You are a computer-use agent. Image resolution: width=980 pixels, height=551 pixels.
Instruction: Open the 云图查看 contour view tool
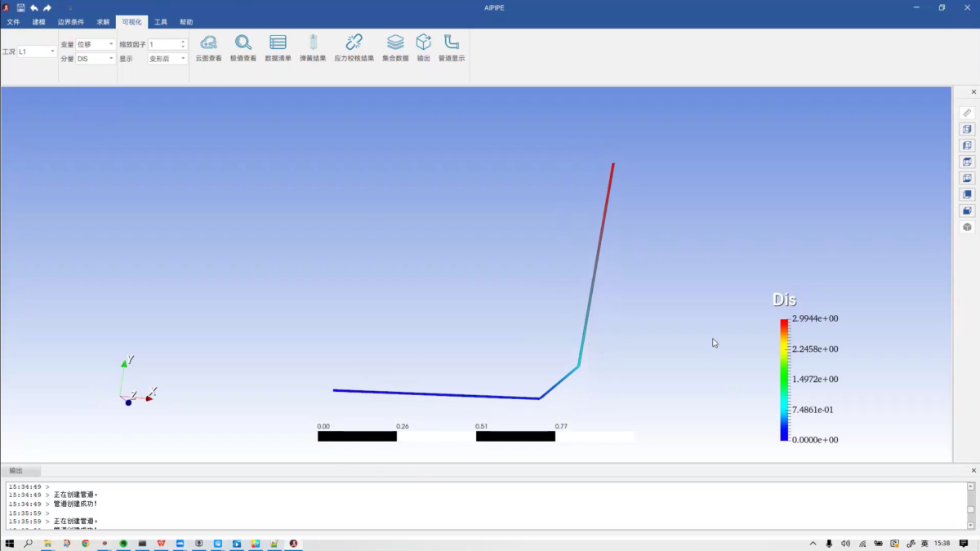[208, 48]
